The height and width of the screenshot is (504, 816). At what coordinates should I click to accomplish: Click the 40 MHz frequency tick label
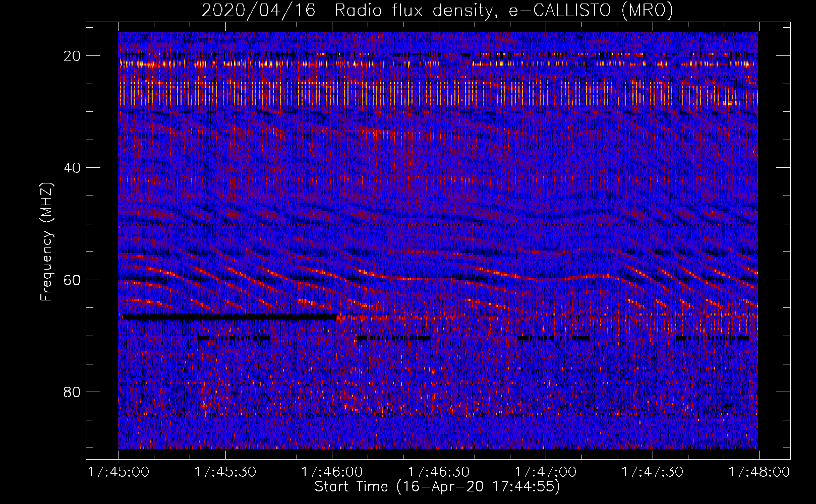pyautogui.click(x=72, y=168)
